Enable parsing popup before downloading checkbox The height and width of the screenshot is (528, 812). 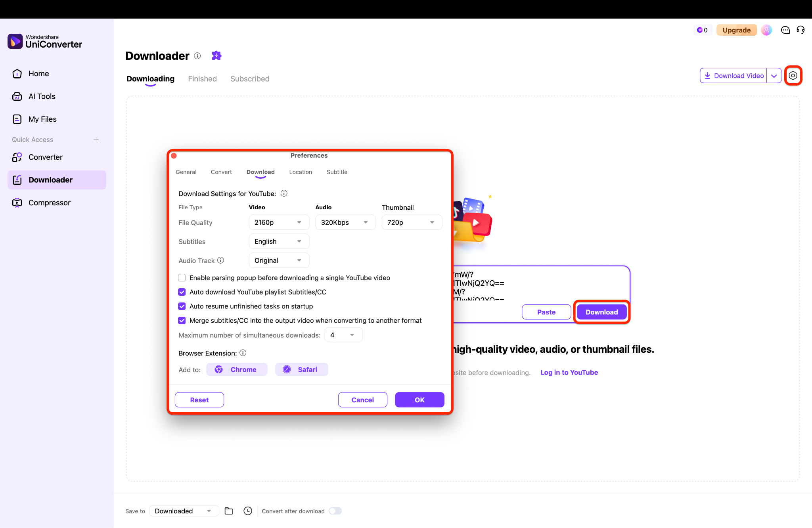(x=182, y=278)
